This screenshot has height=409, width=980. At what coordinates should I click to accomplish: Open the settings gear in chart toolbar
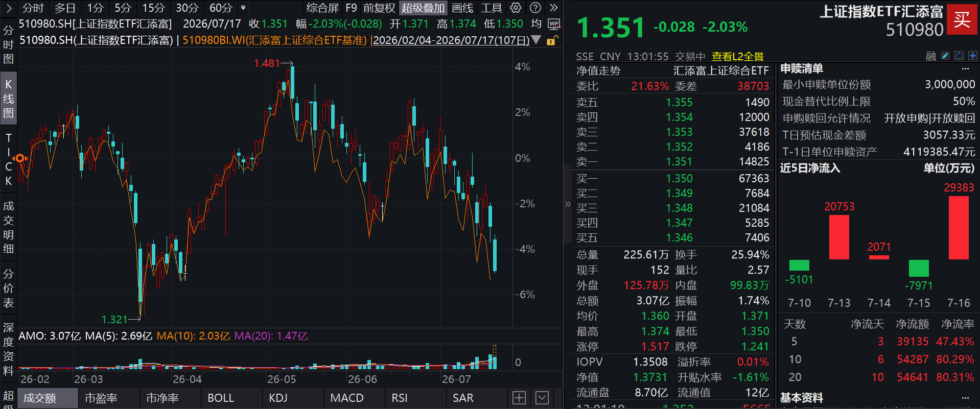coord(516,8)
